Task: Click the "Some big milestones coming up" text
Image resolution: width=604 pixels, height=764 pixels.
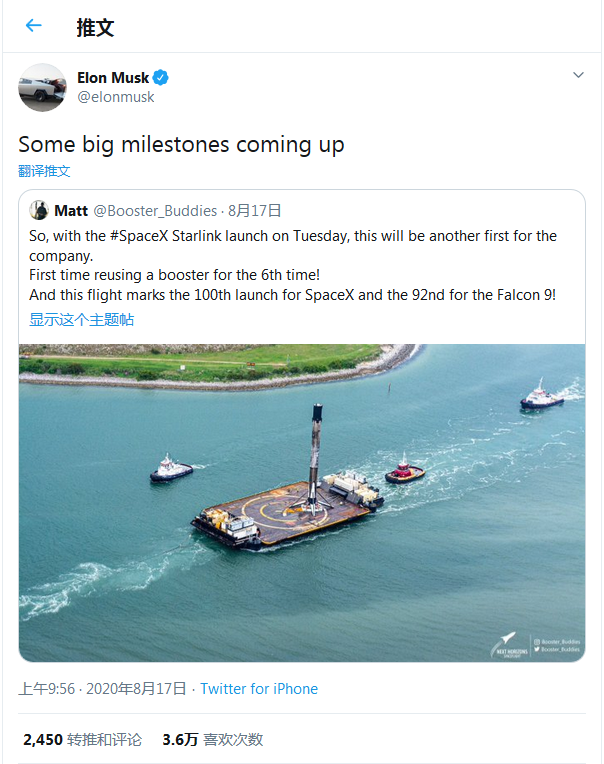Action: (181, 144)
